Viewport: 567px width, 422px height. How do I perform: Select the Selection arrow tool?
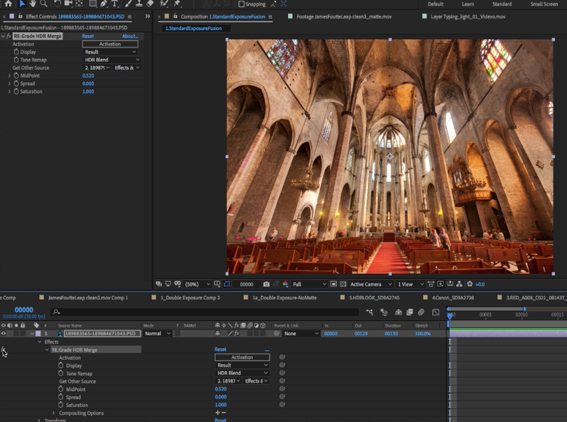pos(22,4)
